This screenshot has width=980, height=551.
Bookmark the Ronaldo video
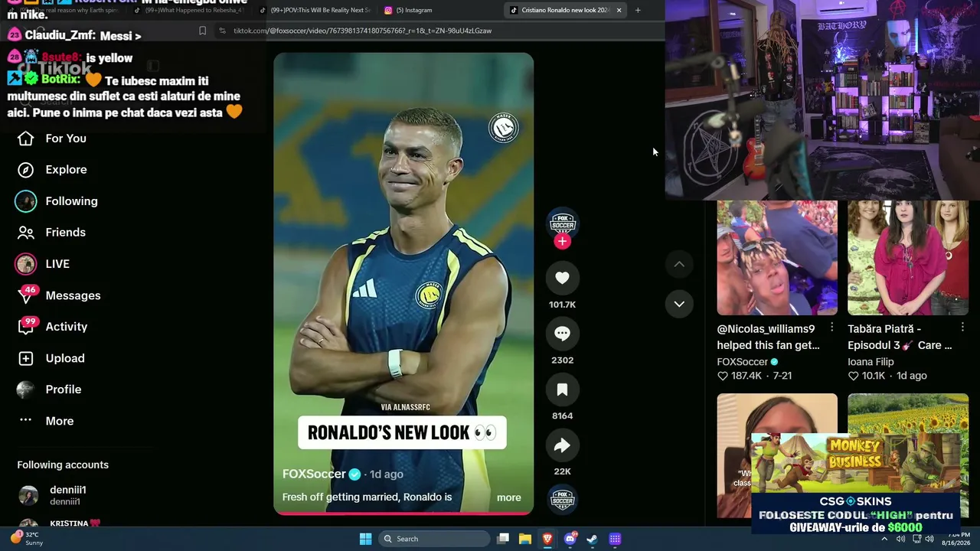(x=562, y=390)
